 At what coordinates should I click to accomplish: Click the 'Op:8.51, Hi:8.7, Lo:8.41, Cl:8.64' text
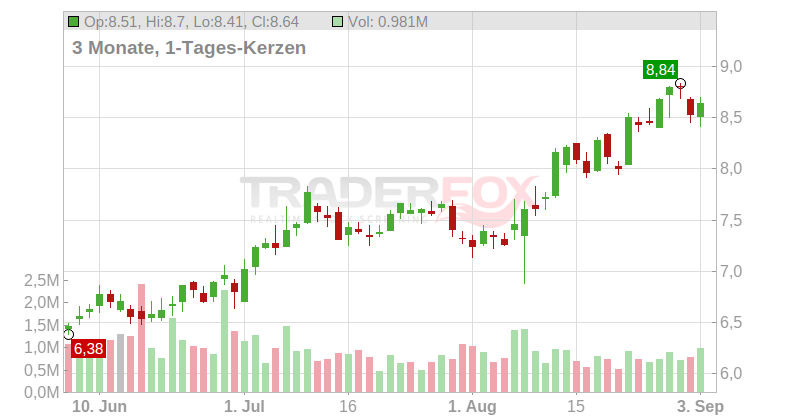click(x=191, y=22)
